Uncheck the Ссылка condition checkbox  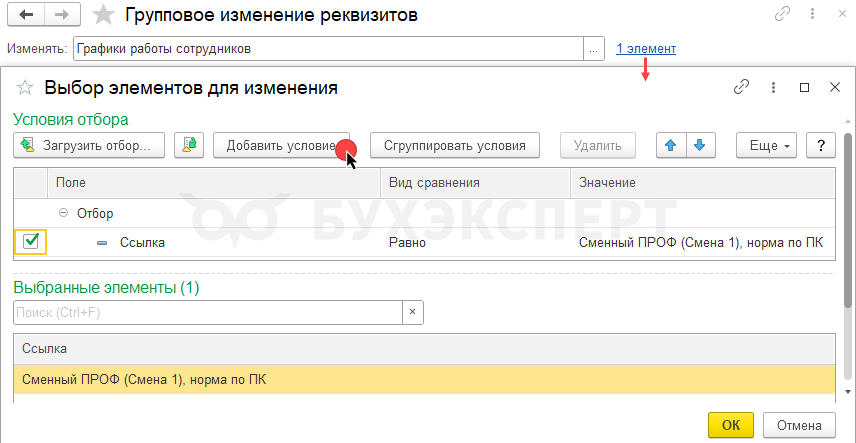pos(31,242)
